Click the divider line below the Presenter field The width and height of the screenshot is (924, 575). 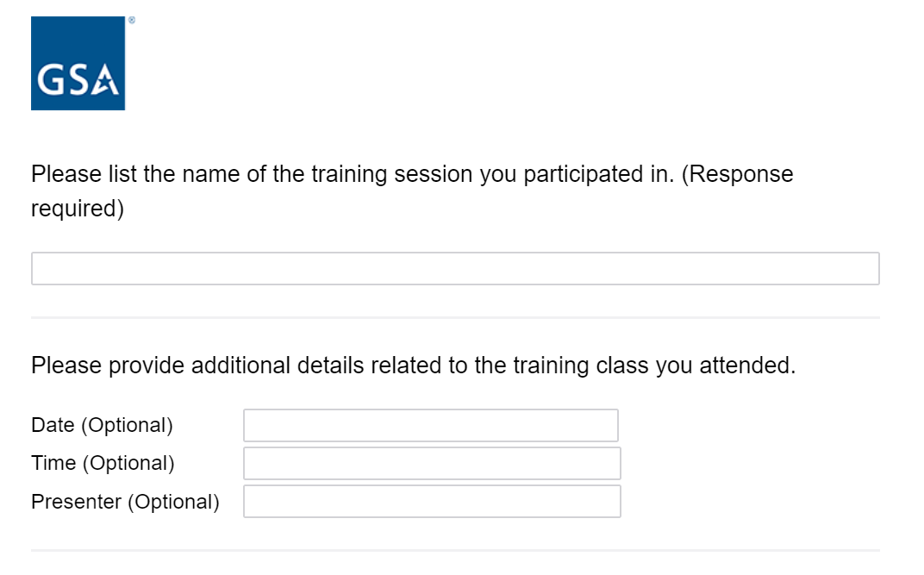point(455,550)
